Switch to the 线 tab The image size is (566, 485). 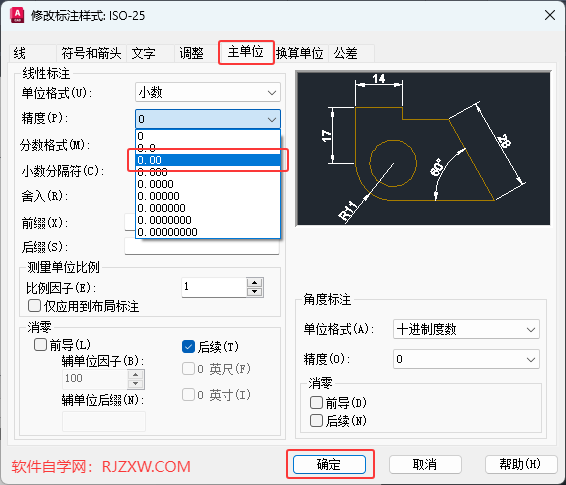pyautogui.click(x=32, y=53)
